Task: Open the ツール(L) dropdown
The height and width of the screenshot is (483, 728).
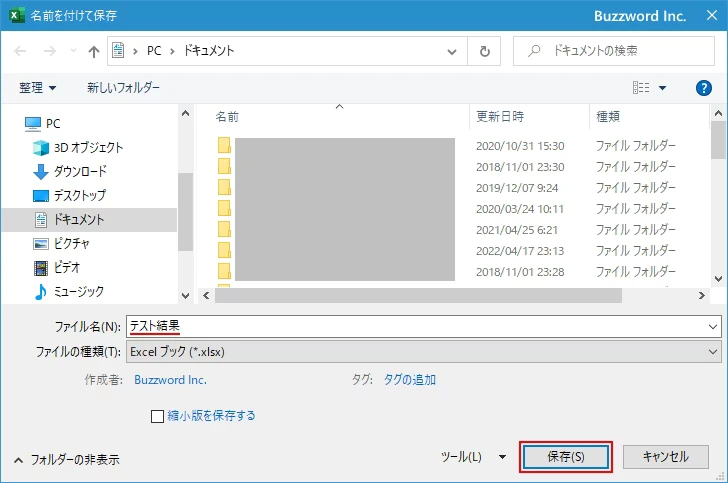Action: (x=473, y=457)
